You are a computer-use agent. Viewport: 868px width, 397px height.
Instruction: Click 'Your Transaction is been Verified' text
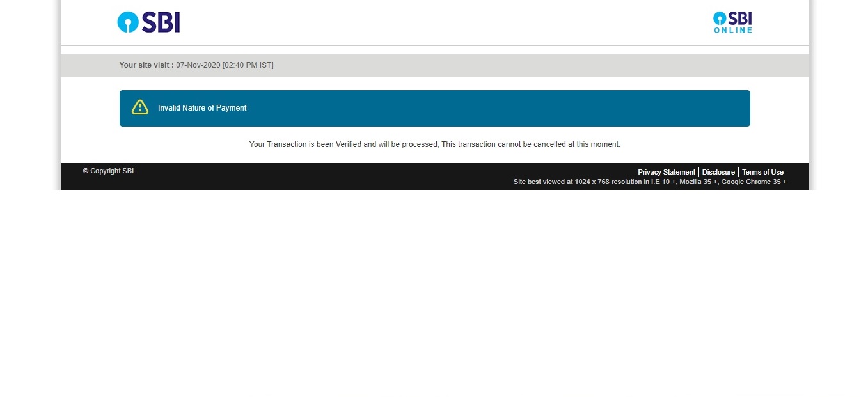pos(305,144)
